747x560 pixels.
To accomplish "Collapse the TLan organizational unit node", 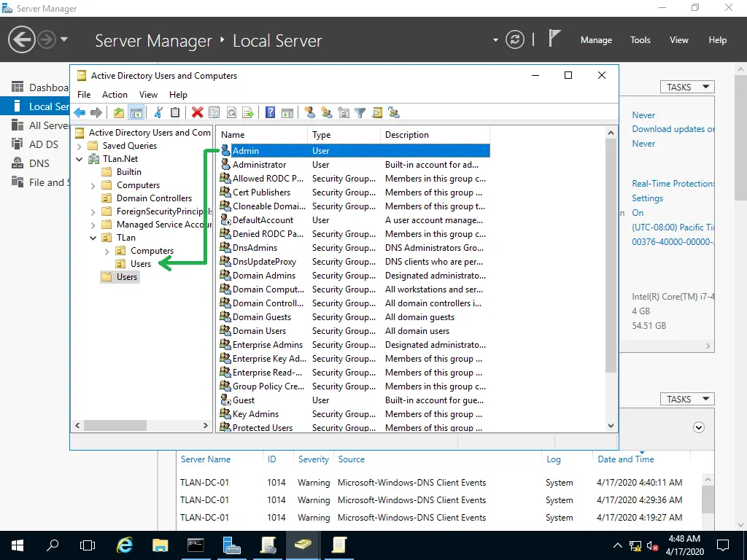I will 93,238.
